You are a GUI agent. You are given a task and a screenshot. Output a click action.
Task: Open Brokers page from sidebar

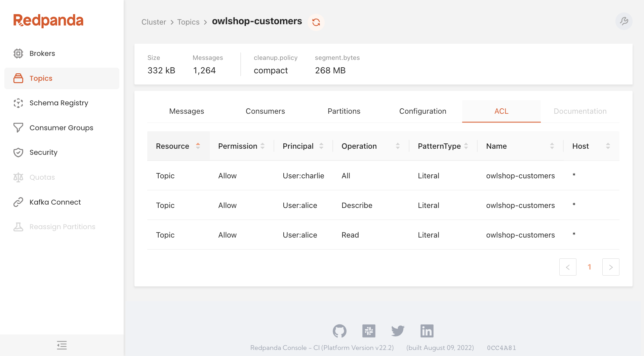pyautogui.click(x=62, y=54)
